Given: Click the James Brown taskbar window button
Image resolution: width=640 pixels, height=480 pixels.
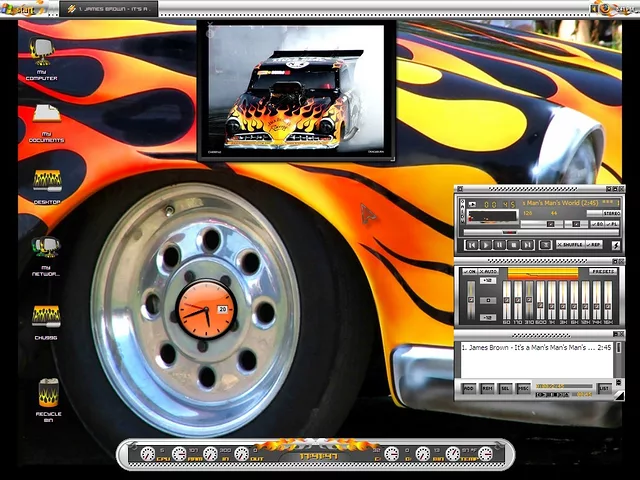Looking at the screenshot, I should tap(109, 8).
